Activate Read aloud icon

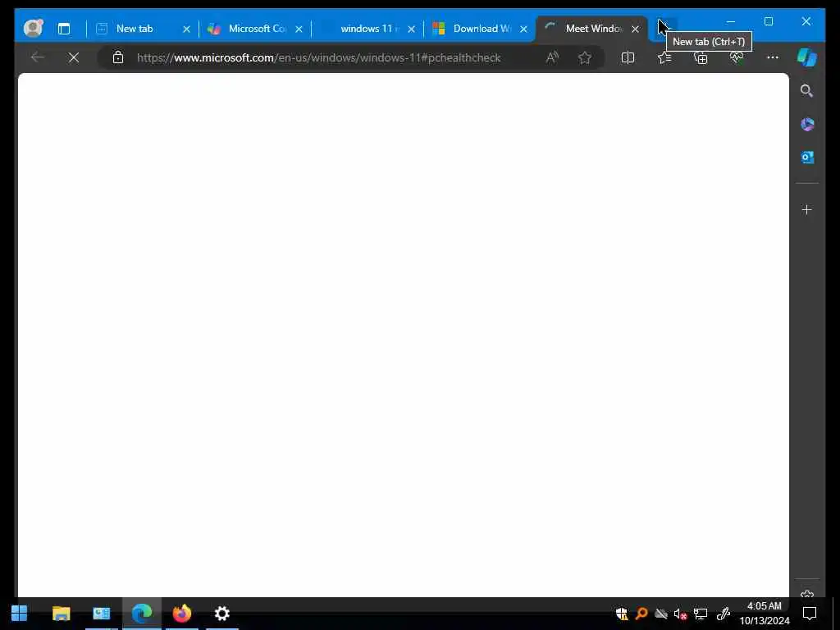tap(552, 57)
